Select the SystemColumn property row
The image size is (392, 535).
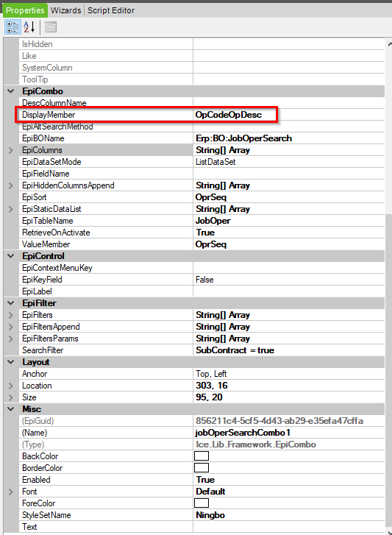click(202, 68)
